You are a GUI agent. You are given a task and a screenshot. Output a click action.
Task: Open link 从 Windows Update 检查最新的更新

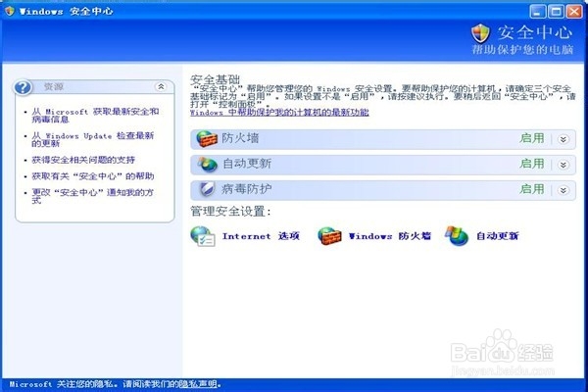click(x=93, y=139)
